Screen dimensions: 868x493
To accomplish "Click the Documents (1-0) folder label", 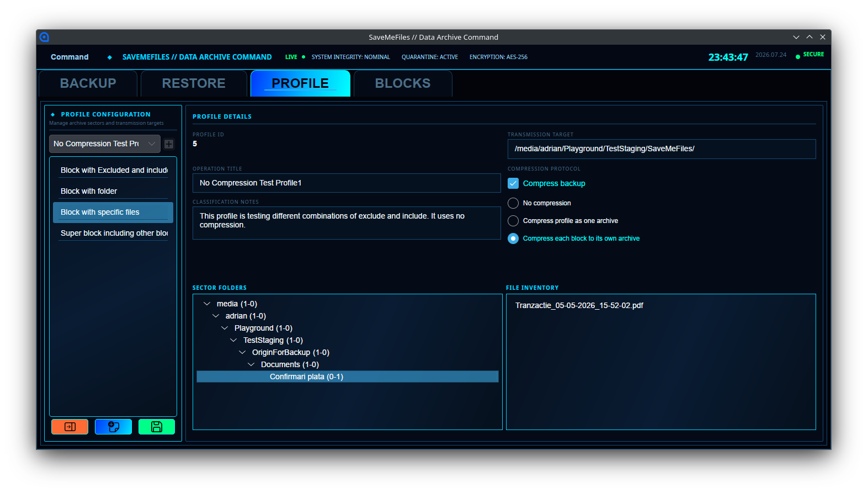I will (x=290, y=364).
